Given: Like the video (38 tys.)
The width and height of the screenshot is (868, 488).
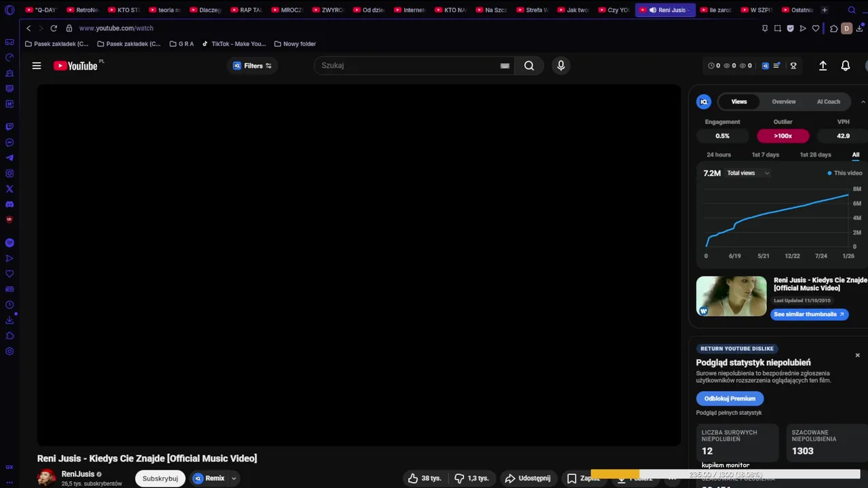Looking at the screenshot, I should pos(424,479).
